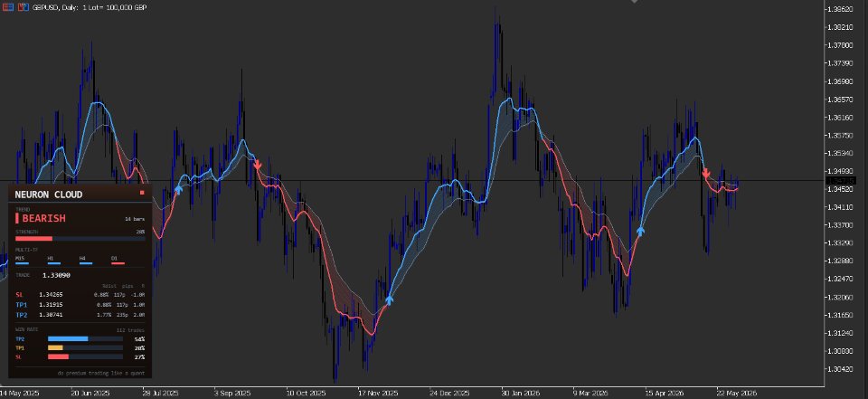Click the current price marker on price axis
This screenshot has width=868, height=399.
841,181
